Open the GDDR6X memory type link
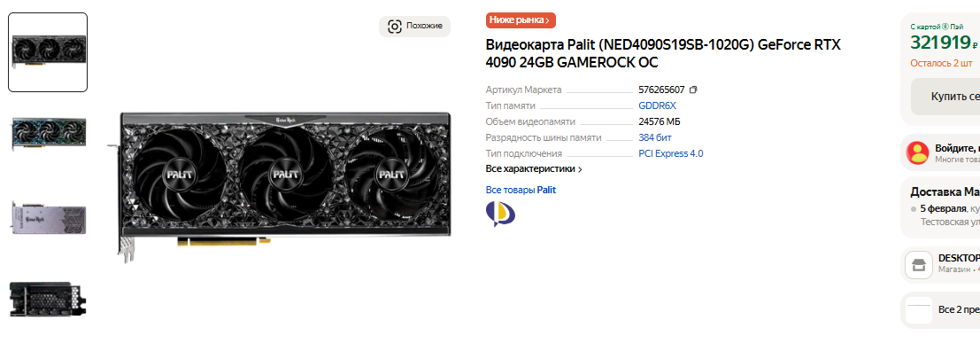 [x=658, y=105]
